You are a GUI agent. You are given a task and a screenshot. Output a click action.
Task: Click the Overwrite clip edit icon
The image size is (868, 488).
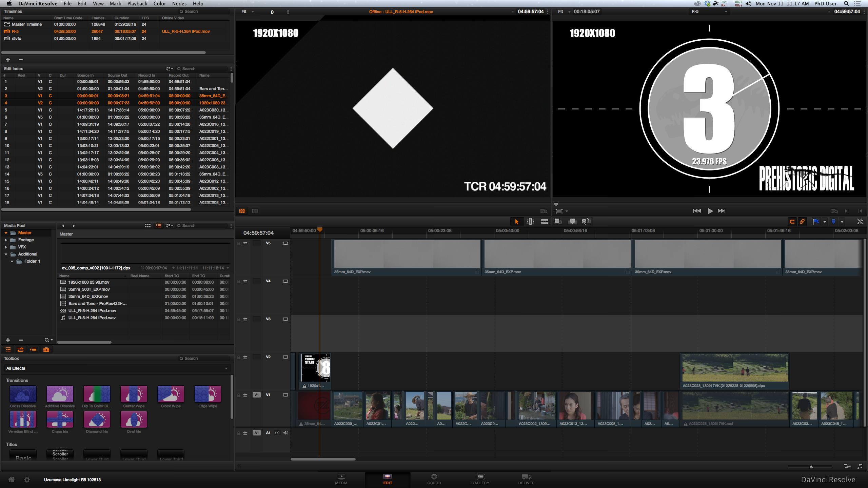(x=572, y=222)
